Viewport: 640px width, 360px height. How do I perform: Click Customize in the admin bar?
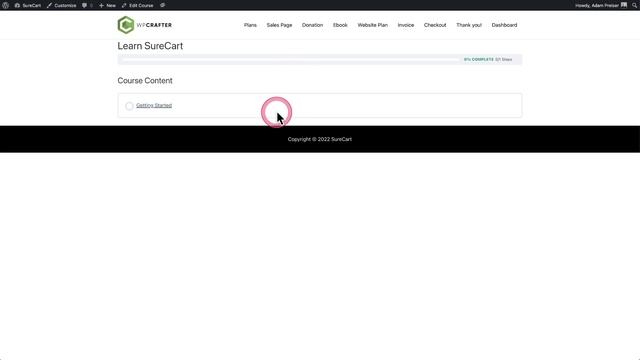(x=62, y=5)
